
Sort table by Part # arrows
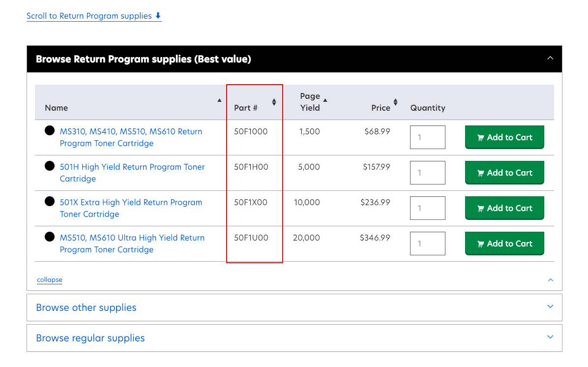tap(274, 102)
